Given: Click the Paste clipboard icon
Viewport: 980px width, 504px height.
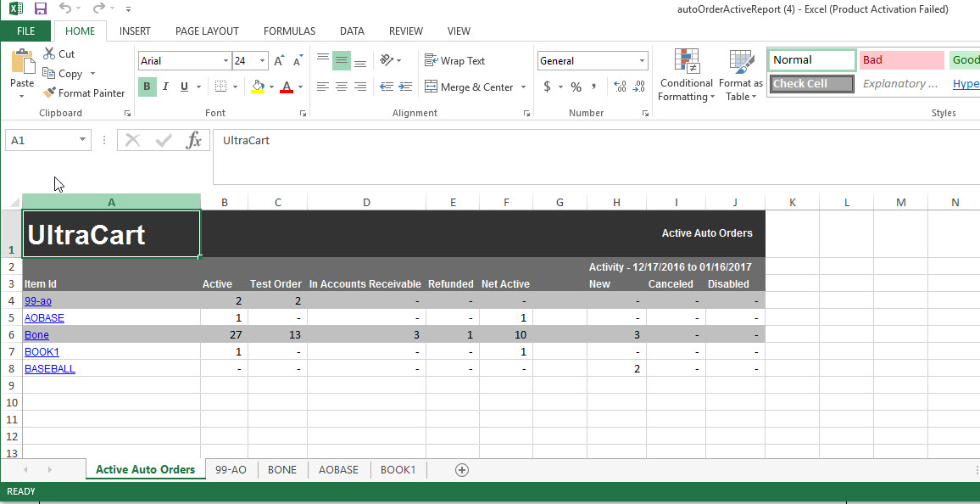Looking at the screenshot, I should (x=23, y=63).
